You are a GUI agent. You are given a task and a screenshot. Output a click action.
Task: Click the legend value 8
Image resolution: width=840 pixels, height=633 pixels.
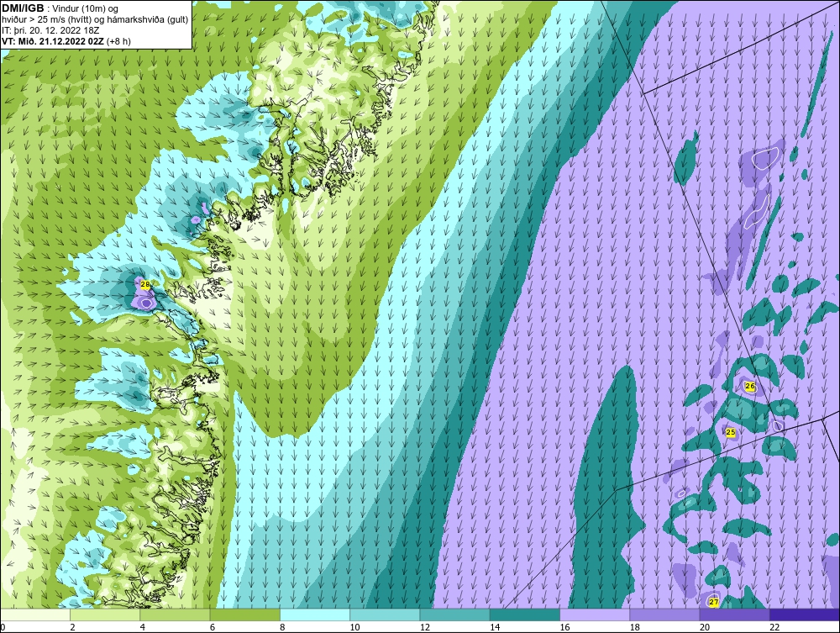[282, 627]
